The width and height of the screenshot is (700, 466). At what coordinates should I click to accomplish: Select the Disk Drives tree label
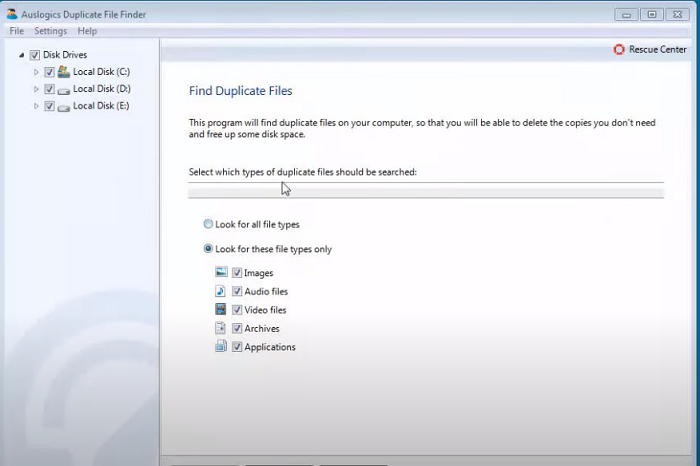pos(65,55)
